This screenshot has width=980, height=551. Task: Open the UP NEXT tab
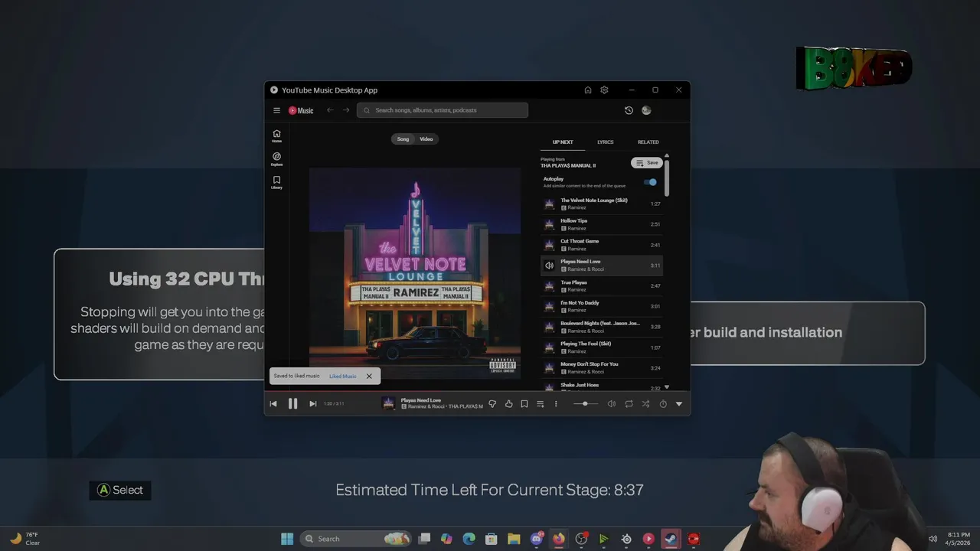563,142
